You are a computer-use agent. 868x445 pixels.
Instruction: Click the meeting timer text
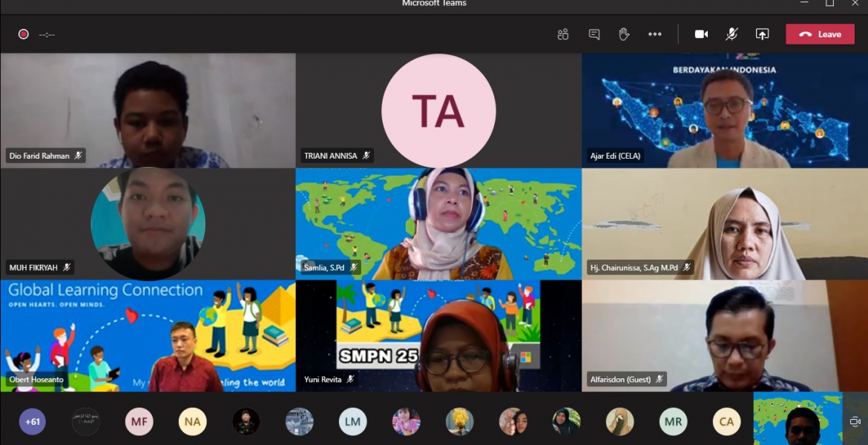[47, 35]
